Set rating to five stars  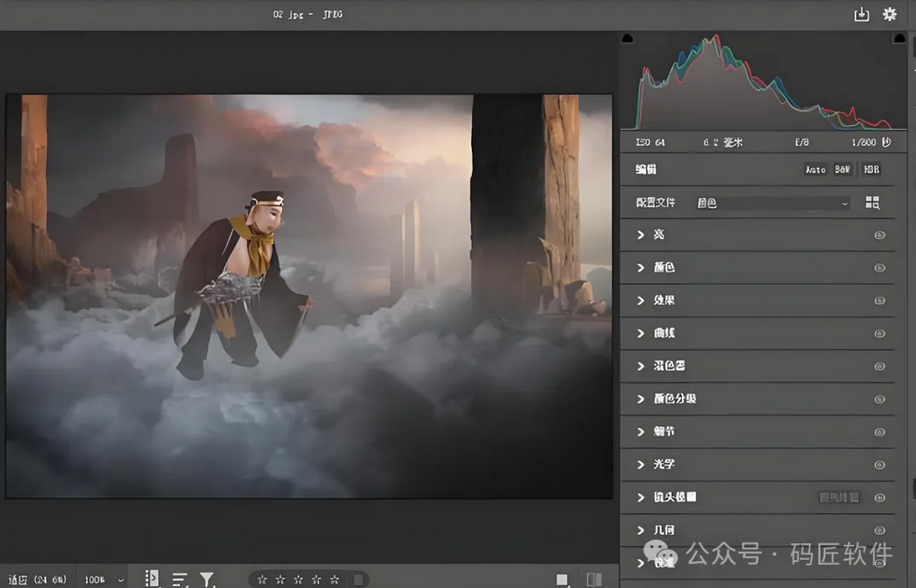[x=335, y=579]
